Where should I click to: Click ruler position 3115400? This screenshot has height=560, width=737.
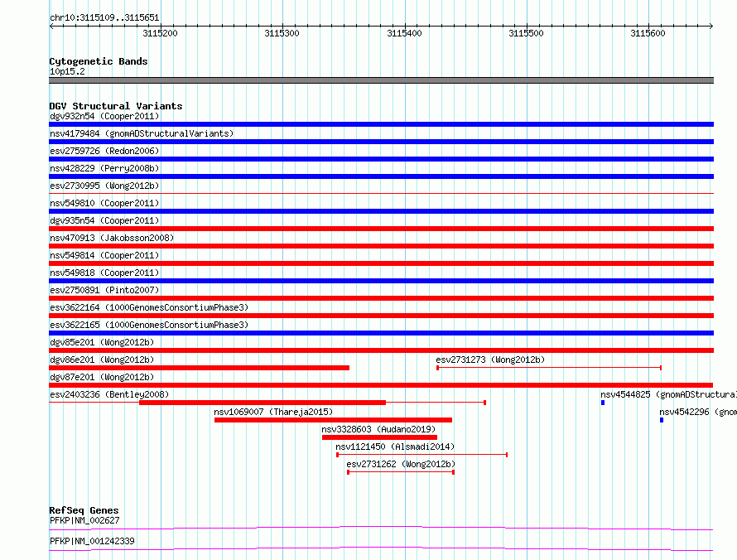tap(404, 33)
